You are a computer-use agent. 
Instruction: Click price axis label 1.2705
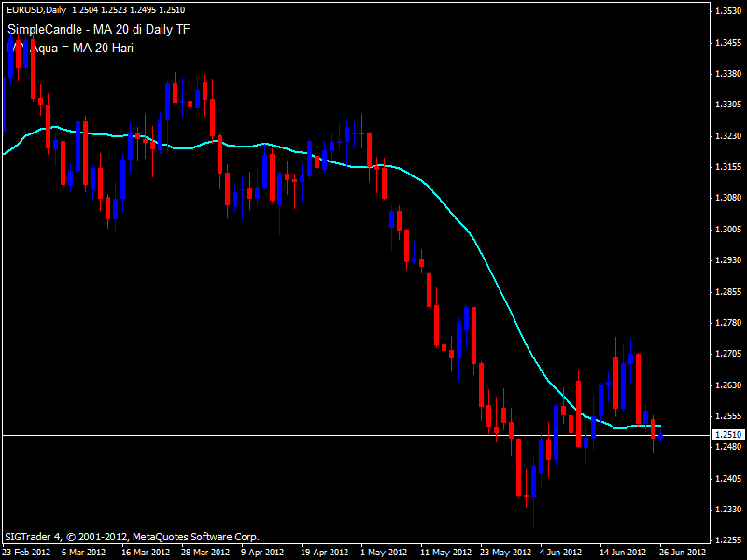click(x=728, y=354)
